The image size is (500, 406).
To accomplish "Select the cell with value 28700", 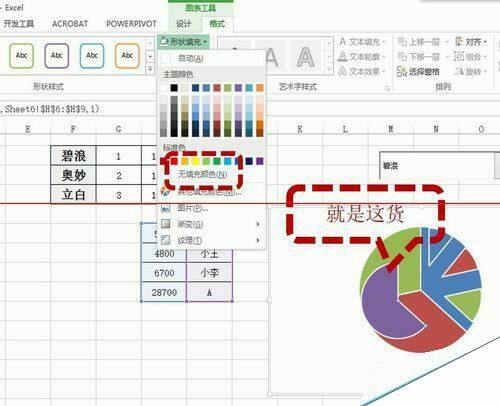I will (164, 292).
